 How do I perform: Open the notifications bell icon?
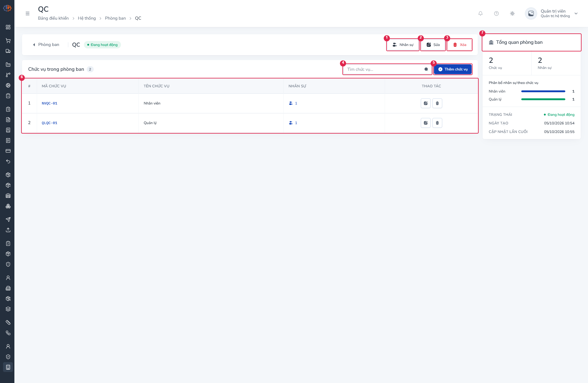(x=481, y=13)
